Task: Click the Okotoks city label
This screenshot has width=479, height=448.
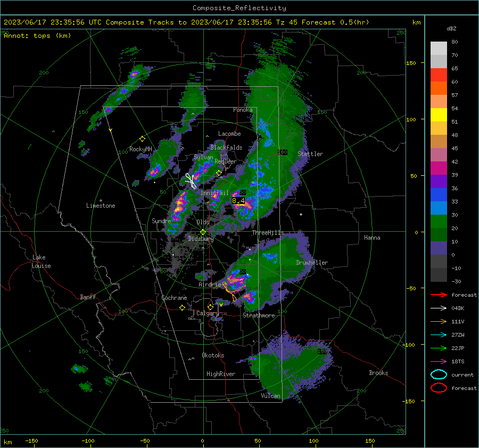Action: (213, 355)
